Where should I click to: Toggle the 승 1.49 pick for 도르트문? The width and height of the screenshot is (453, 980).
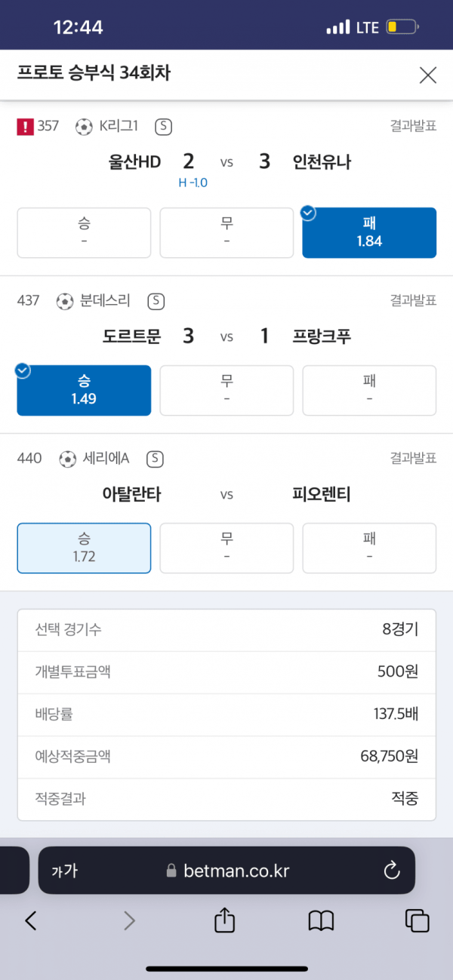(84, 390)
